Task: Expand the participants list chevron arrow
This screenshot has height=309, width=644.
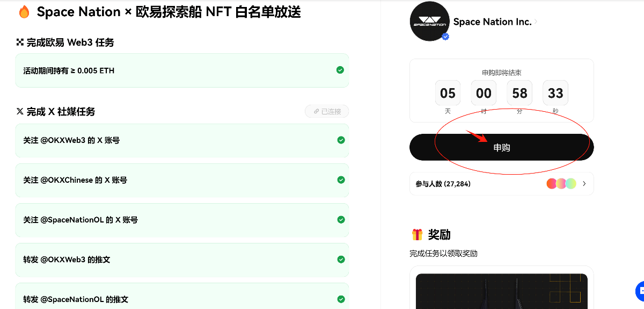Action: click(584, 184)
